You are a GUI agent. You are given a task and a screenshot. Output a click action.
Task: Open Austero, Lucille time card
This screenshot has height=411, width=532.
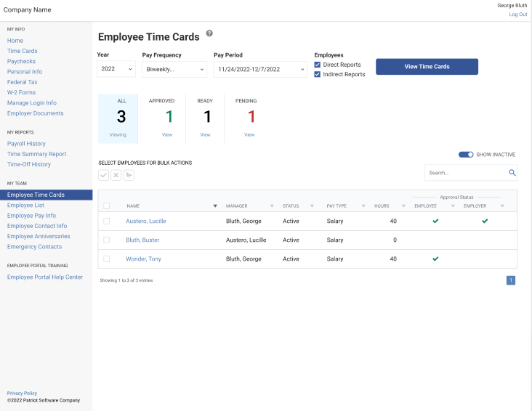(x=146, y=221)
